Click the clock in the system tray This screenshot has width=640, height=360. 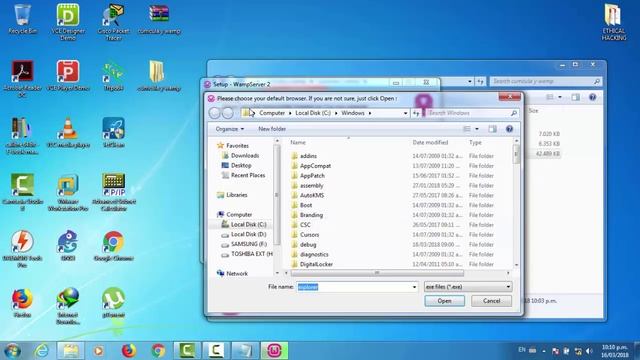click(x=615, y=351)
